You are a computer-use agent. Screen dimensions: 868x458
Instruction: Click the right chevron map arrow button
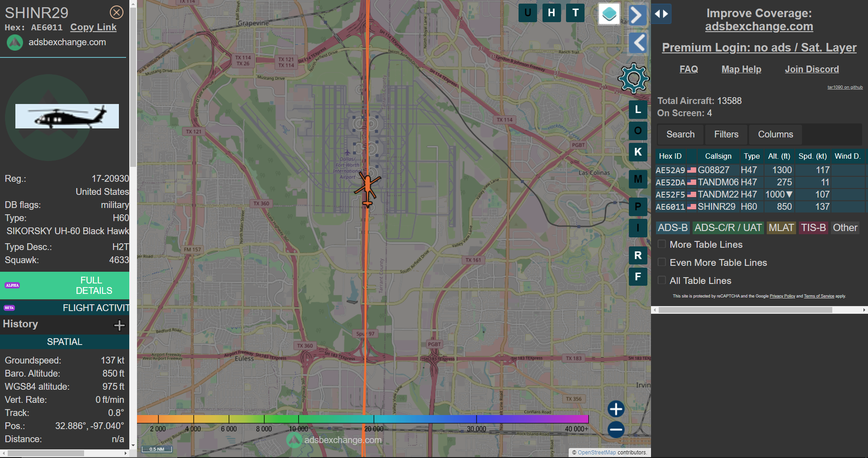pos(637,15)
